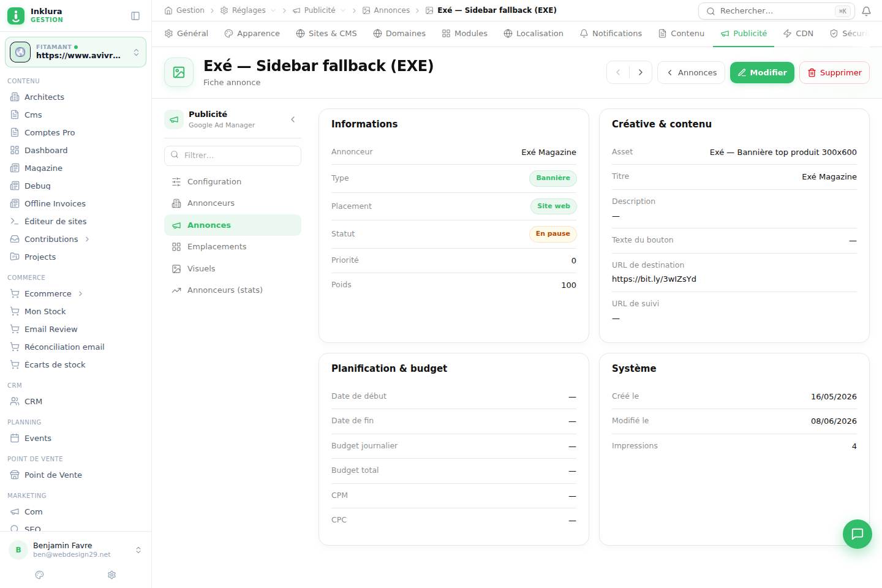Open the settings gear below the user profile

111,575
